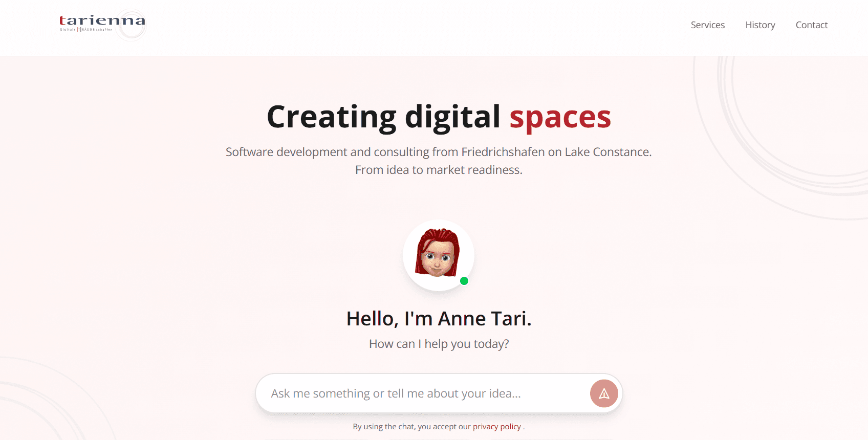
Task: Click the tarienna logo
Action: (x=103, y=25)
